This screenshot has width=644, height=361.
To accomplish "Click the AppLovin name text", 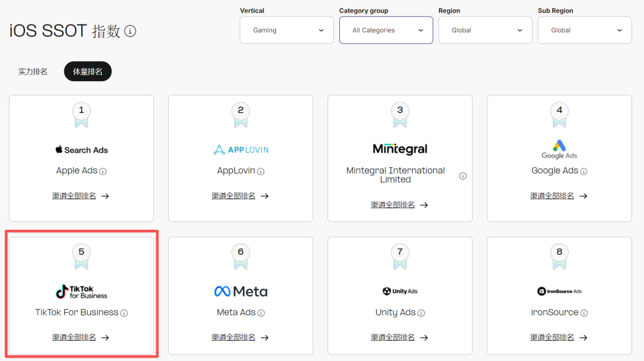I will [x=236, y=171].
